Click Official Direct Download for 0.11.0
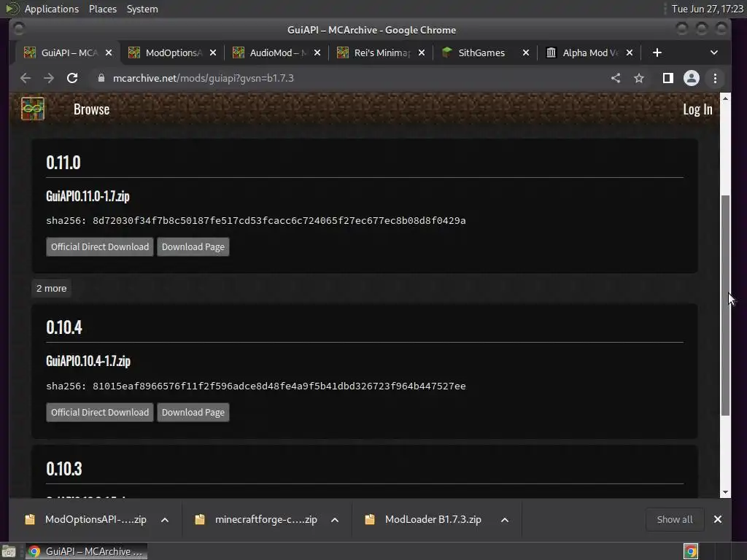Viewport: 747px width, 560px height. (99, 246)
